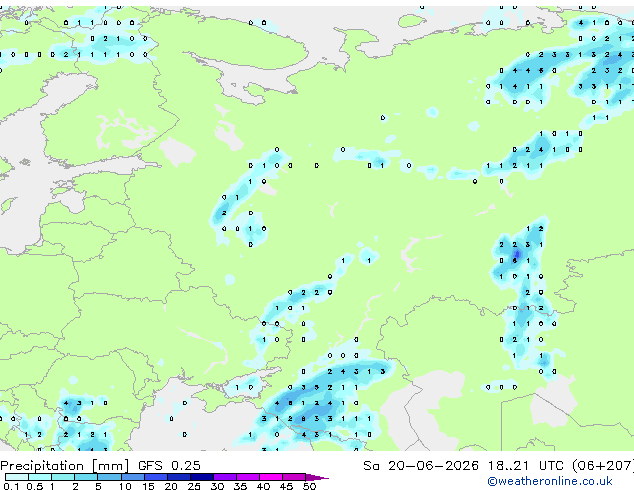Image resolution: width=634 pixels, height=490 pixels.
Task: Select the 30–35 mm purple legend swatch
Action: (x=225, y=477)
